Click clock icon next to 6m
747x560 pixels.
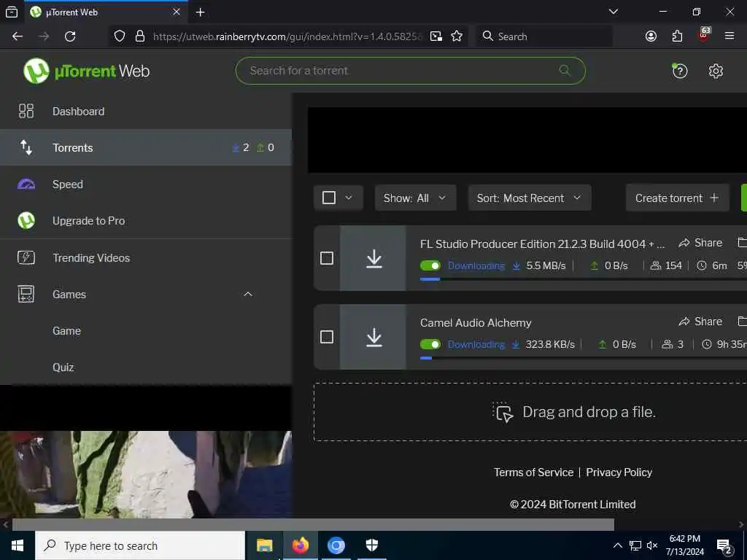tap(701, 265)
